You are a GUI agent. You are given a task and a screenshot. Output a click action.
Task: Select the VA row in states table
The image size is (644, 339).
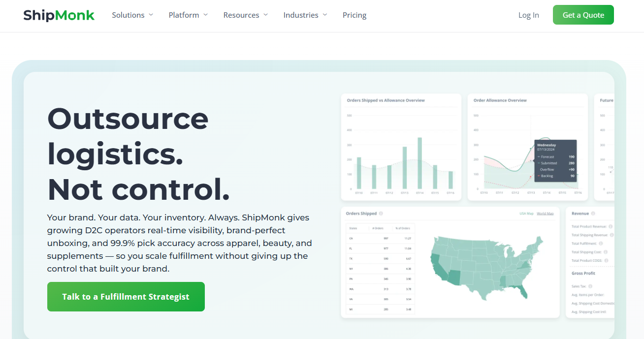pyautogui.click(x=381, y=299)
